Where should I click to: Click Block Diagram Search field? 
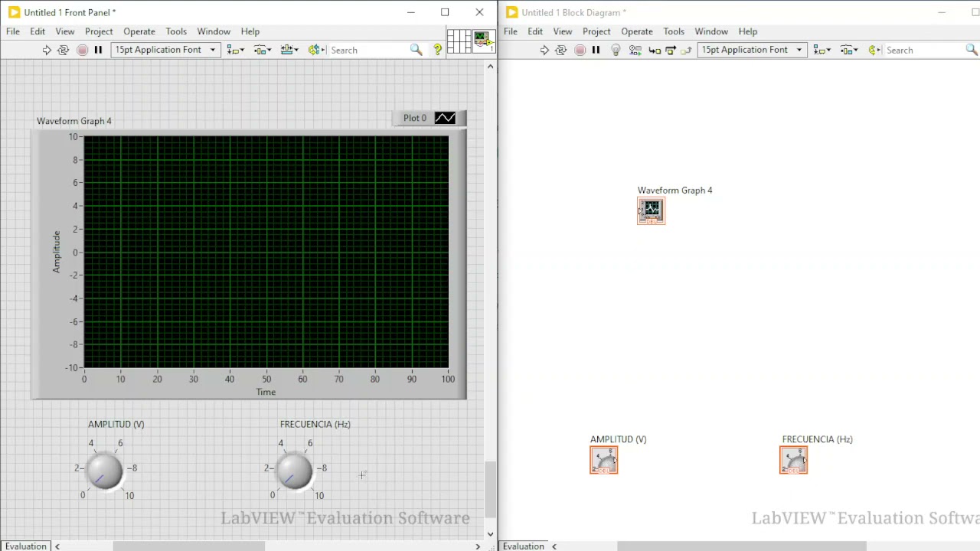pyautogui.click(x=924, y=50)
